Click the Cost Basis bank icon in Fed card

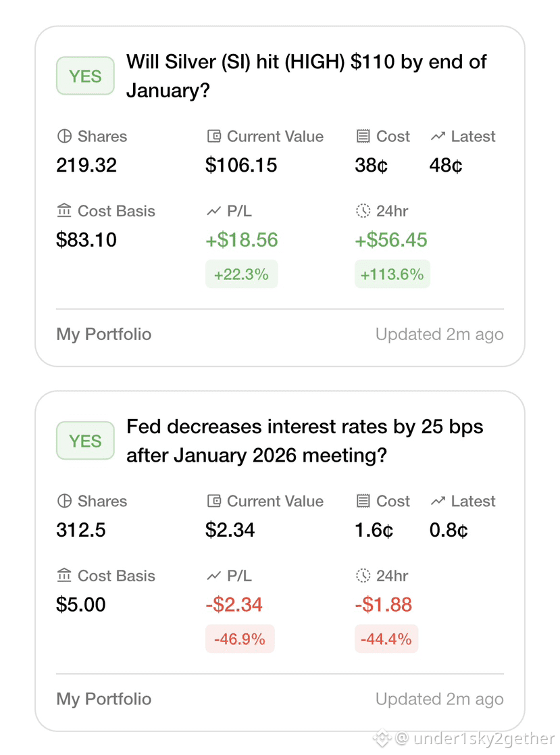coord(64,575)
